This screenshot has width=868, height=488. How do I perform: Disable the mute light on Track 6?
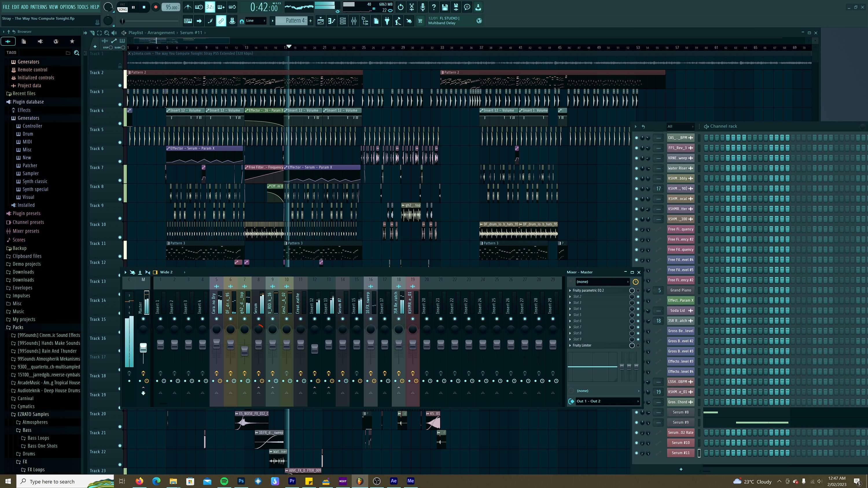120,161
